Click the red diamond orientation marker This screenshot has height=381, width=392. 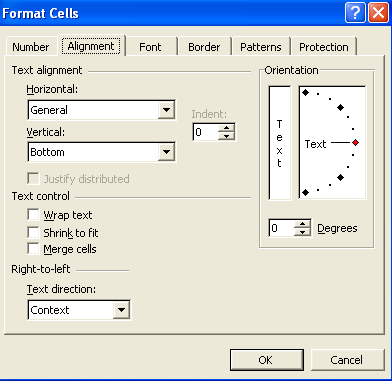(356, 143)
